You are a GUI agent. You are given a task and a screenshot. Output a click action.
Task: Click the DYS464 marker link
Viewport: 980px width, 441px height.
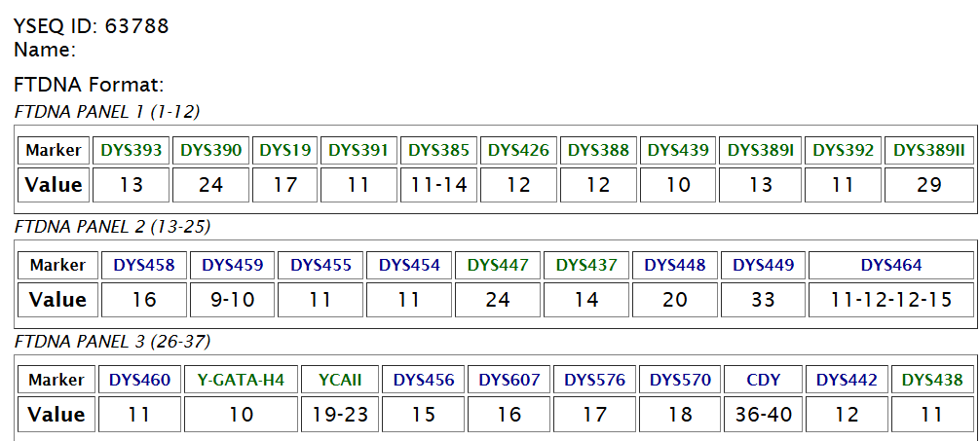tap(891, 265)
